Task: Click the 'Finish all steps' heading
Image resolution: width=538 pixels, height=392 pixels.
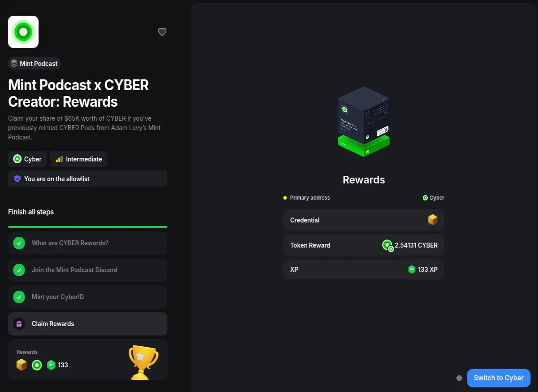Action: point(31,212)
